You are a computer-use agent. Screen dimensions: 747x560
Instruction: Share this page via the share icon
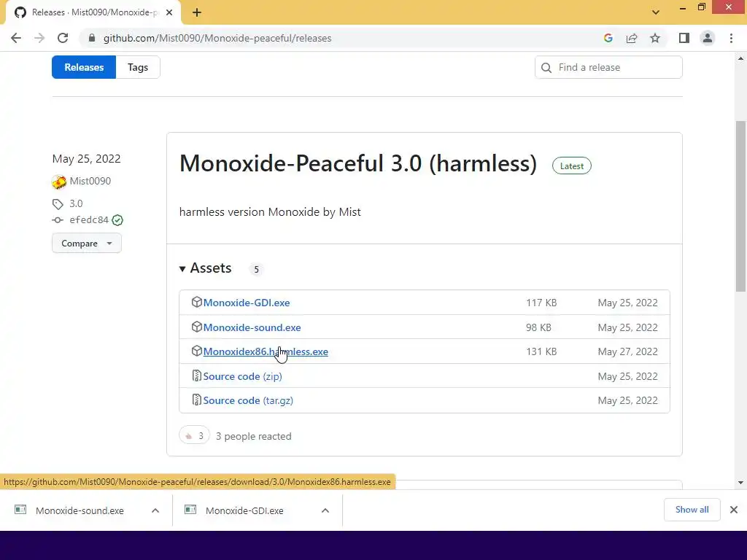click(632, 38)
